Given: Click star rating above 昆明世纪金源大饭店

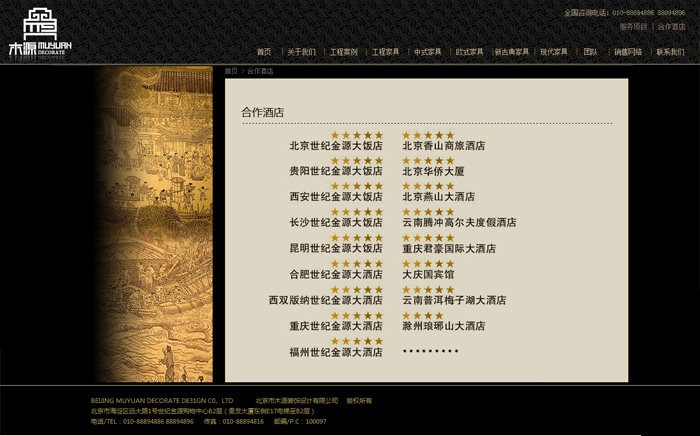Looking at the screenshot, I should 357,238.
